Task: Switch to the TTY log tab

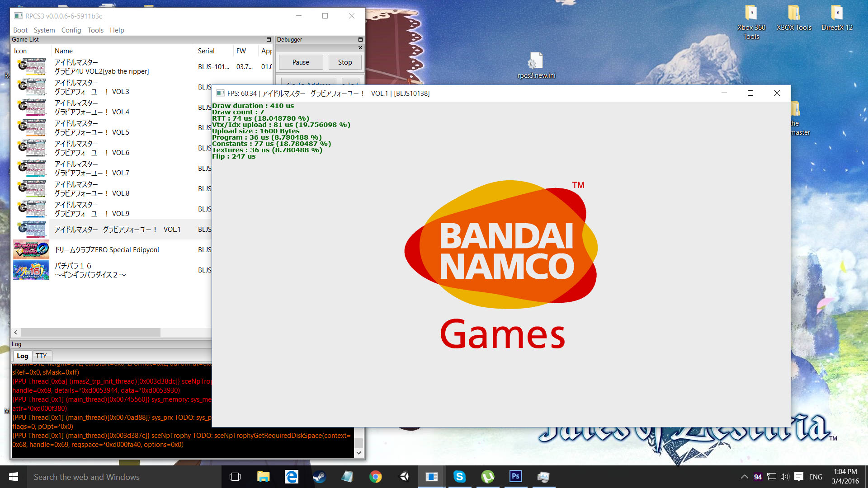Action: pyautogui.click(x=41, y=356)
